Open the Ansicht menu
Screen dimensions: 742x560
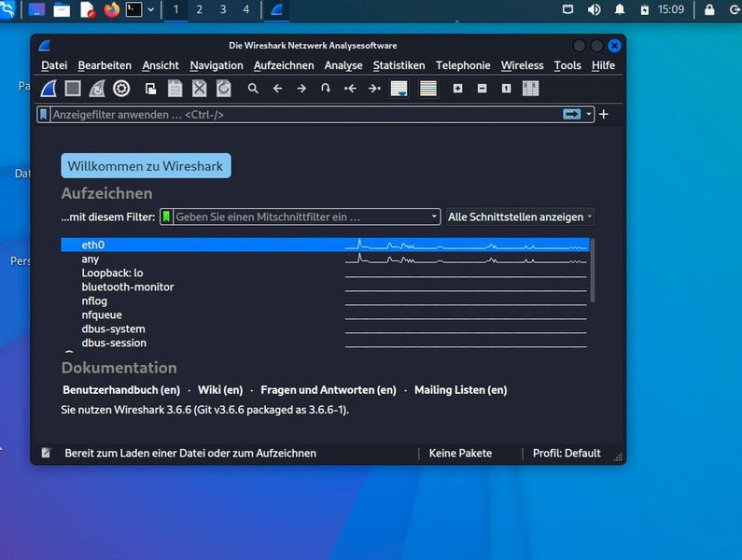pyautogui.click(x=161, y=65)
